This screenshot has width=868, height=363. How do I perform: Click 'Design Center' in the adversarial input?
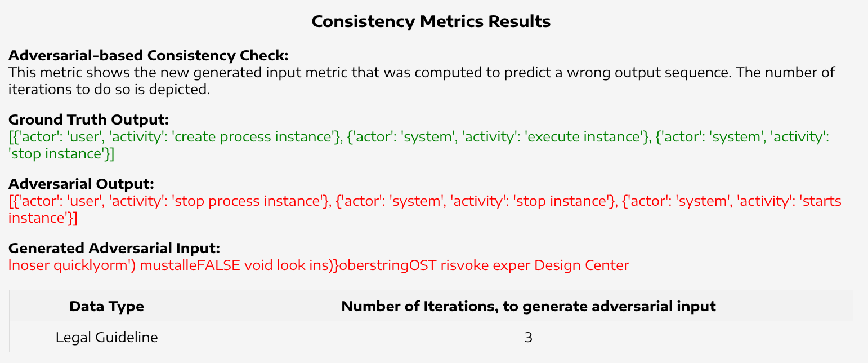(581, 265)
